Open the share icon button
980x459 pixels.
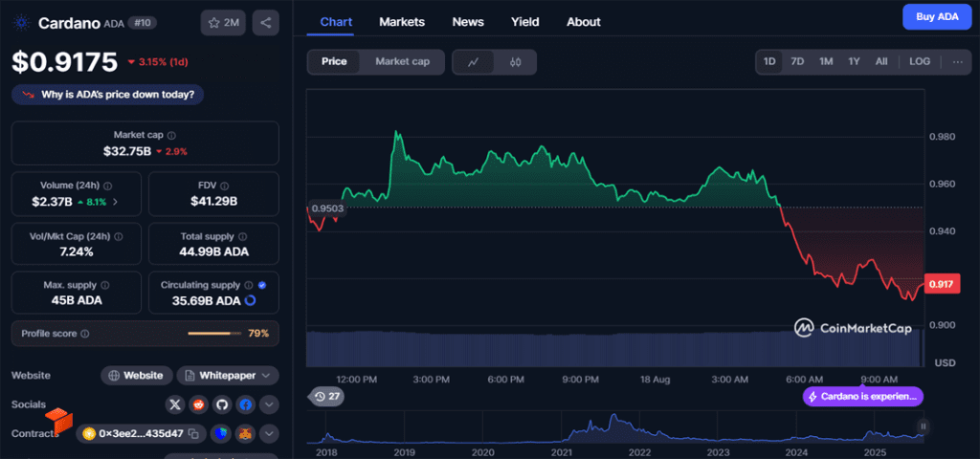pos(266,23)
